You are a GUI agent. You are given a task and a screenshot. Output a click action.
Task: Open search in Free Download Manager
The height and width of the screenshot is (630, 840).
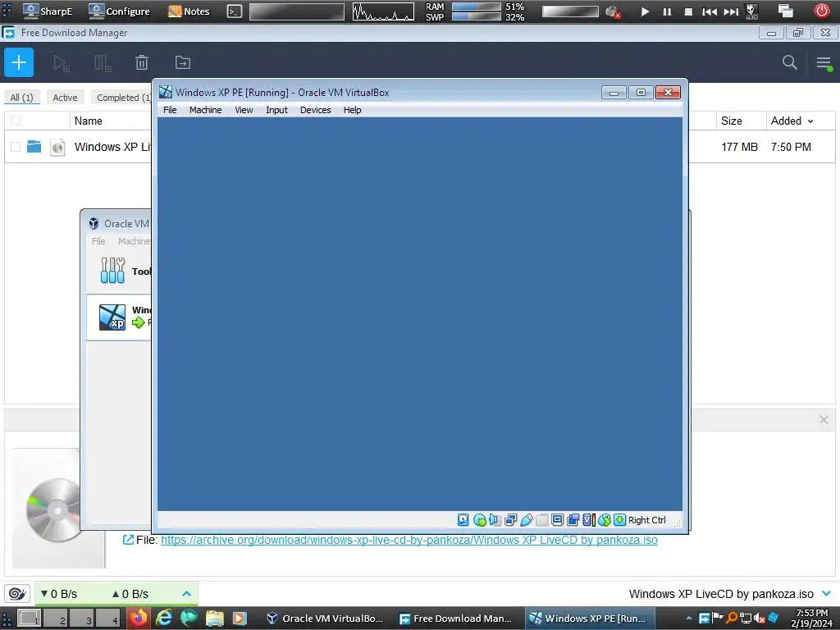click(x=790, y=62)
